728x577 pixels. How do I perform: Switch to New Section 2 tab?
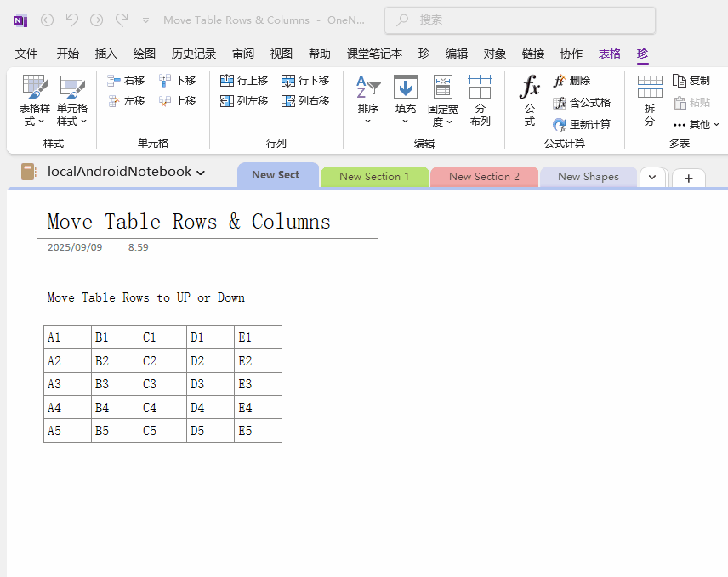[484, 177]
